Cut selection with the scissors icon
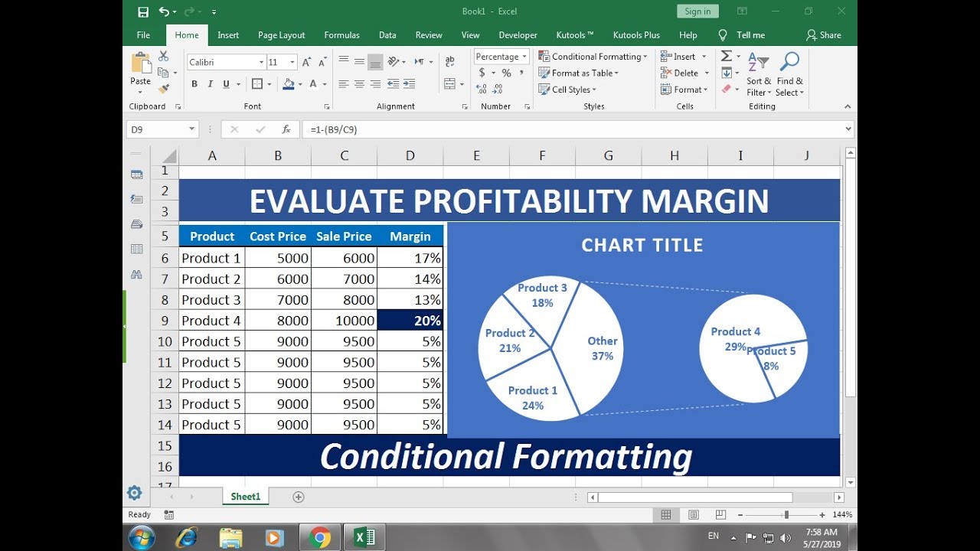 [163, 57]
